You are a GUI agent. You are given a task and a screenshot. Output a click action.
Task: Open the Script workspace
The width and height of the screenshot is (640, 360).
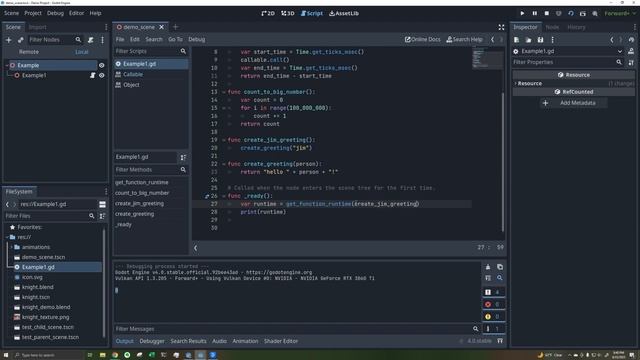pyautogui.click(x=311, y=13)
